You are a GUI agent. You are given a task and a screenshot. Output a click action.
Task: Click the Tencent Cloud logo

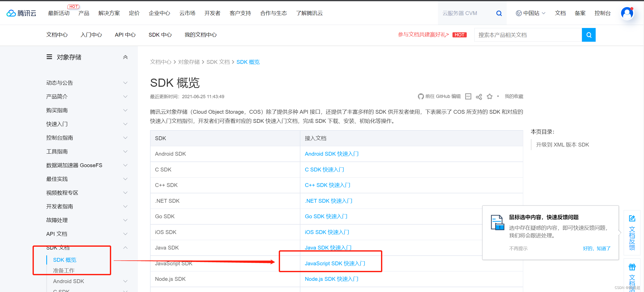pyautogui.click(x=21, y=13)
